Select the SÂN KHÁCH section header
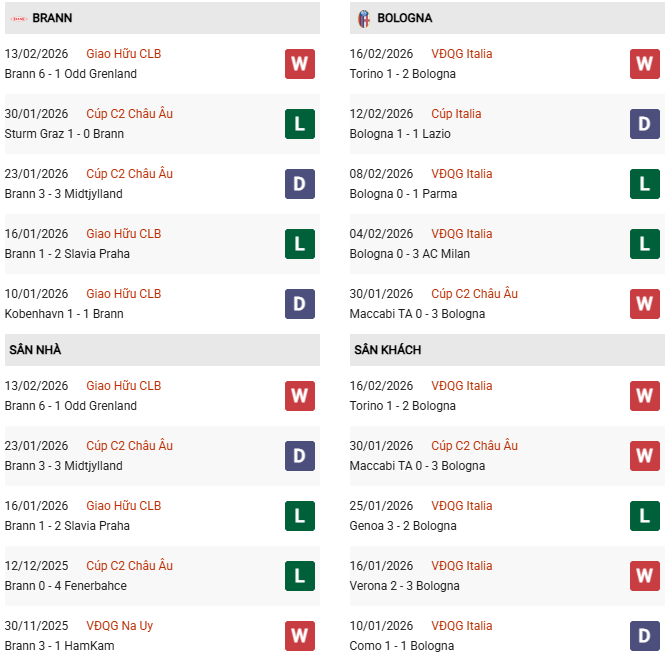 [387, 350]
